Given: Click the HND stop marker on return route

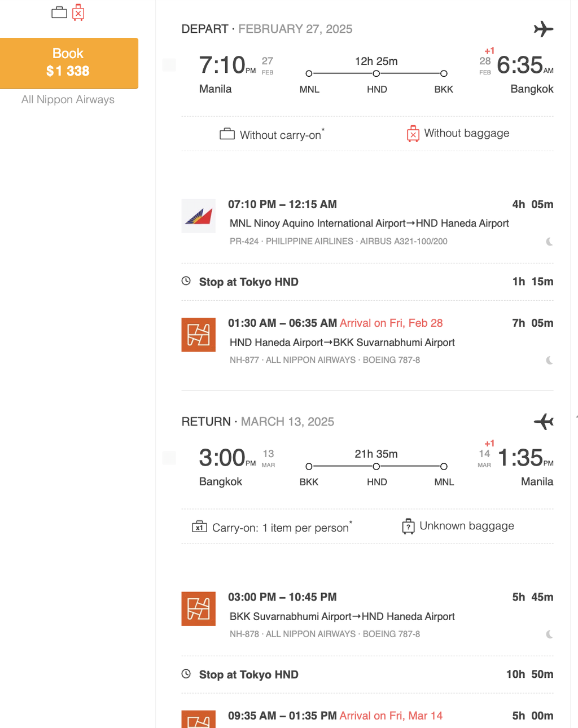Looking at the screenshot, I should pyautogui.click(x=376, y=466).
